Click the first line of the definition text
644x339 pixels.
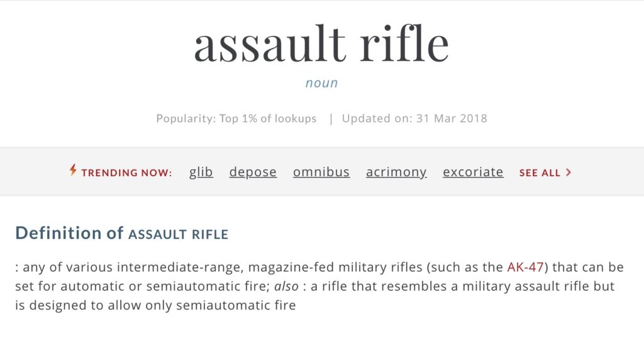pos(319,267)
